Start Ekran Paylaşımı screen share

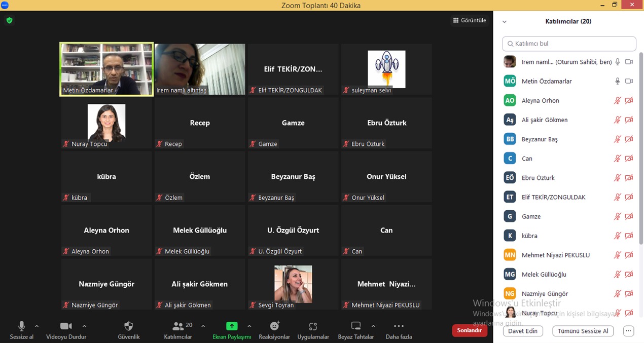tap(232, 326)
